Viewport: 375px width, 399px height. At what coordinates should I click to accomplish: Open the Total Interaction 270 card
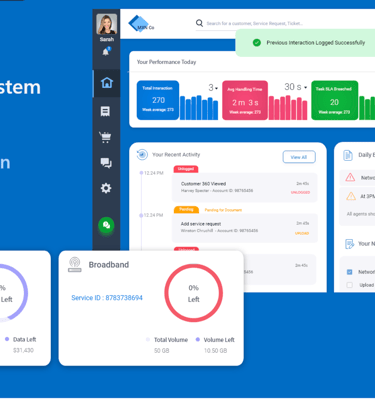(x=158, y=100)
